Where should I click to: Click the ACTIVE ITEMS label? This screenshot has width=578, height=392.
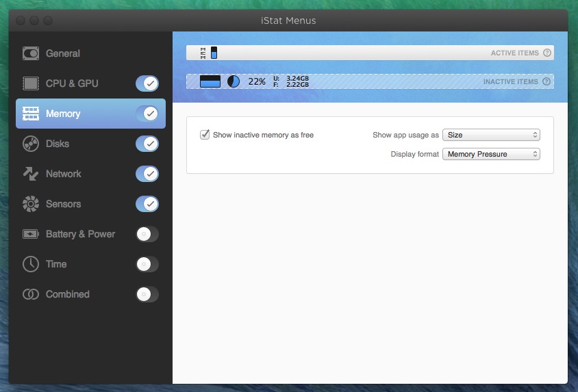coord(514,53)
